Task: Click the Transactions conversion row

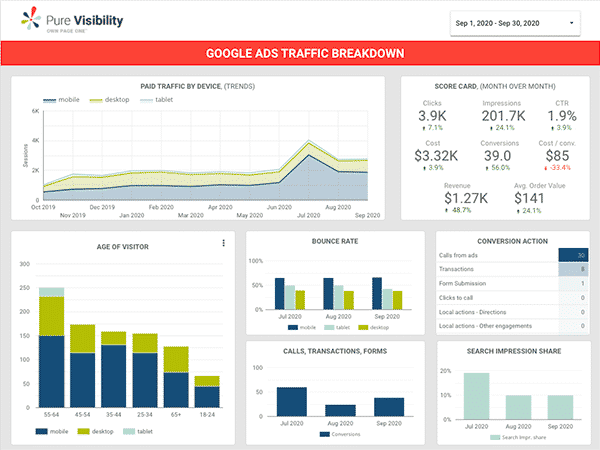Action: pyautogui.click(x=512, y=269)
